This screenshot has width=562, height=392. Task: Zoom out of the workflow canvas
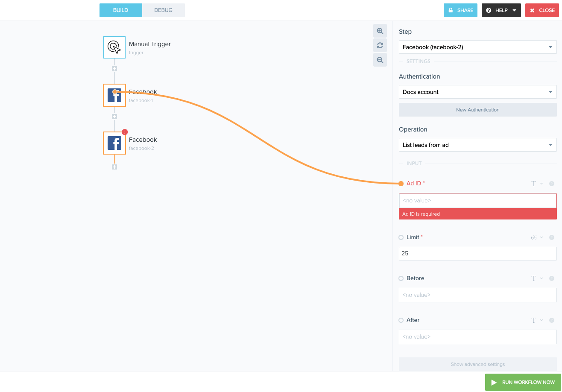[380, 60]
